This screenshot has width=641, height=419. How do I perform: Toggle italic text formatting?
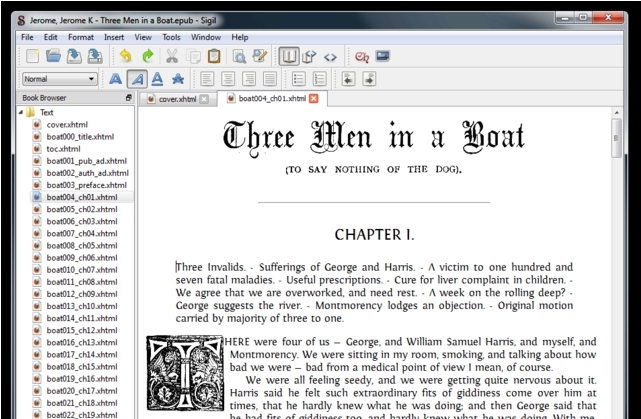[x=137, y=78]
